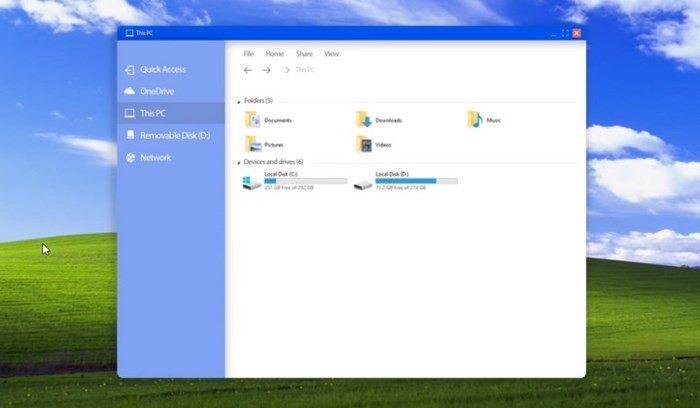Switch to the Share tab
The image size is (700, 408).
tap(304, 54)
